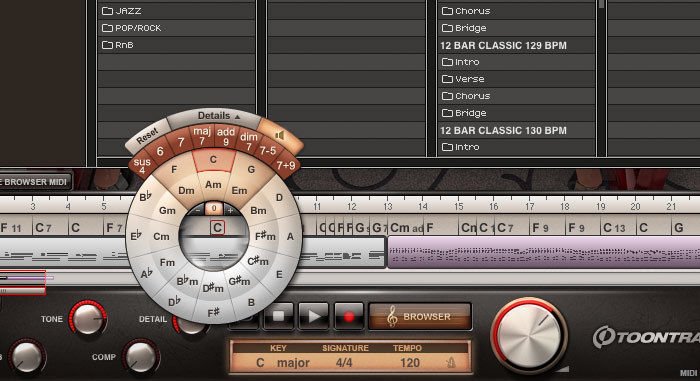Select the maj 7 chord extension
The image size is (700, 381).
202,136
